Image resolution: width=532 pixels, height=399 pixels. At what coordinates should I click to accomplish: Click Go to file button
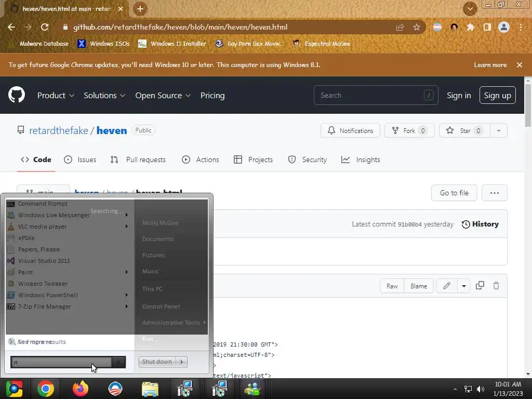point(454,193)
